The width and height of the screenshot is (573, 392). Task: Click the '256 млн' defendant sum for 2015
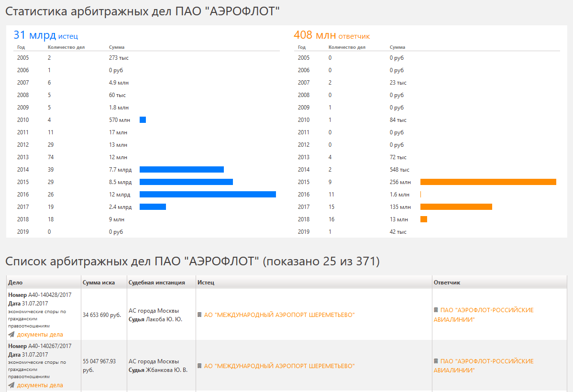(x=400, y=182)
